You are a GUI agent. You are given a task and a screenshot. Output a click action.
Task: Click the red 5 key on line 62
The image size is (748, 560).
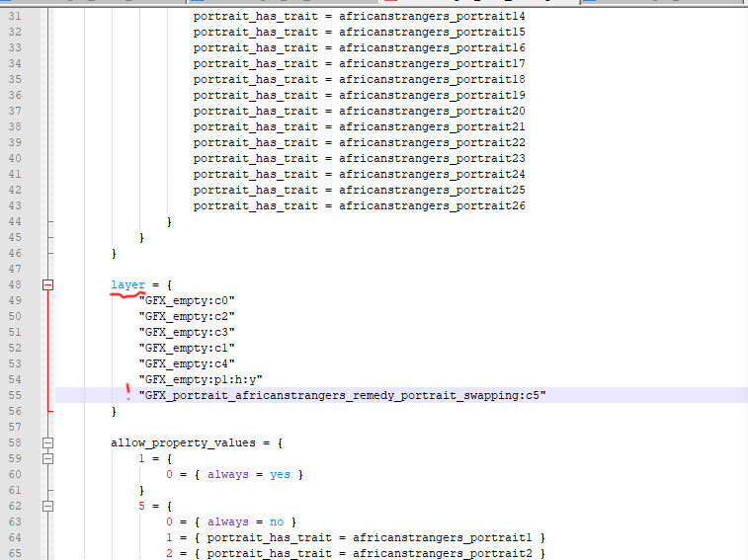[141, 506]
